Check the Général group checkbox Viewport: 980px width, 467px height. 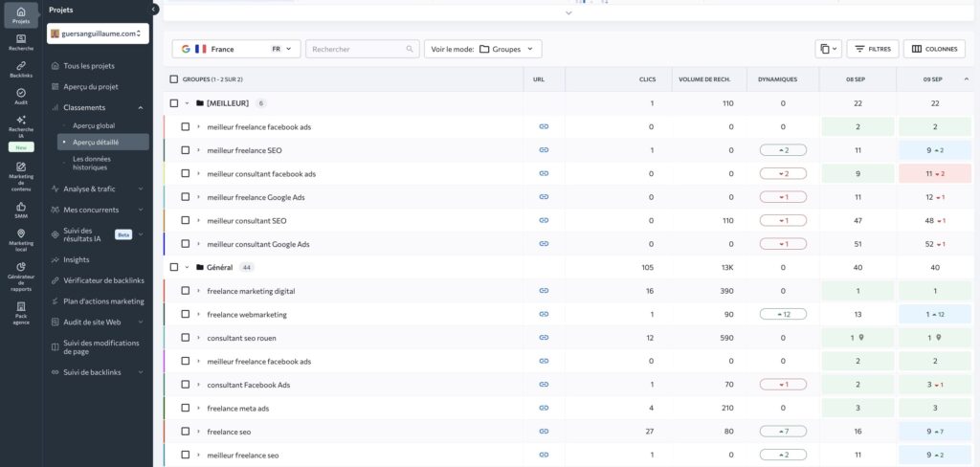pyautogui.click(x=174, y=268)
